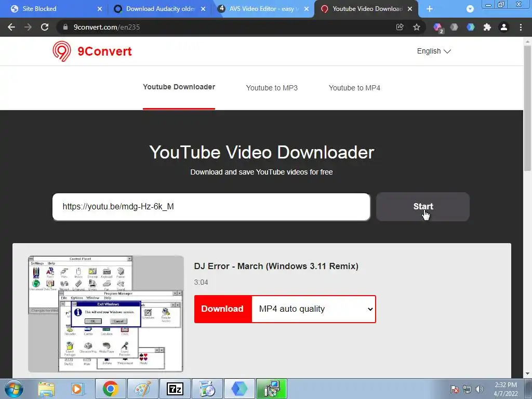This screenshot has width=532, height=399.
Task: Click the red Download button
Action: (x=222, y=309)
